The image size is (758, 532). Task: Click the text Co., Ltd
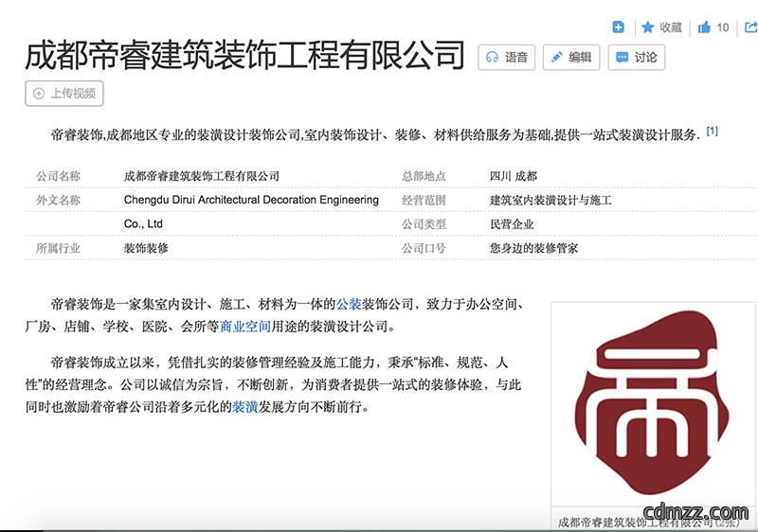pos(143,224)
